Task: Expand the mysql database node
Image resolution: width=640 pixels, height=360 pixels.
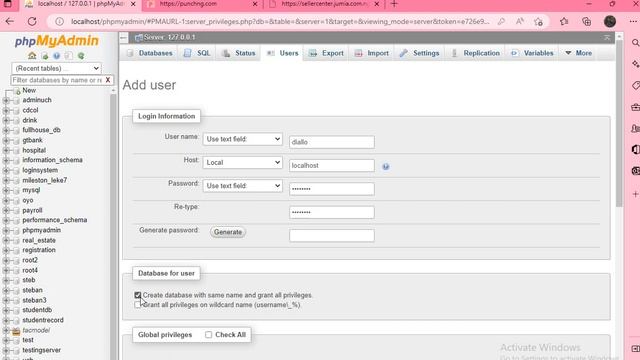Action: click(x=6, y=191)
